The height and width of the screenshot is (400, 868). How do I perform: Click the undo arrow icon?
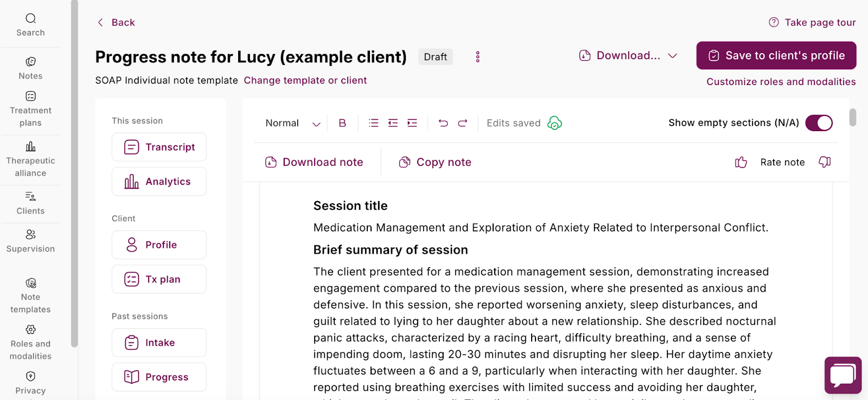(443, 123)
